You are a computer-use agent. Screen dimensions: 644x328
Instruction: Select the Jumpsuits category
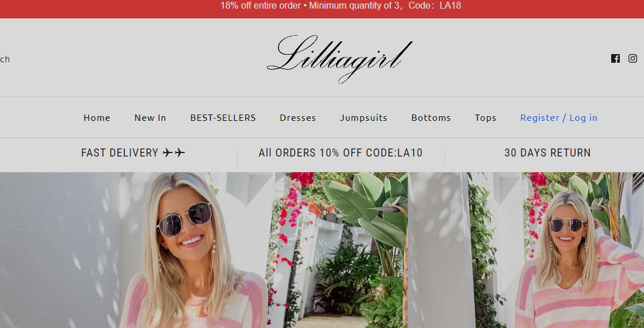click(364, 118)
